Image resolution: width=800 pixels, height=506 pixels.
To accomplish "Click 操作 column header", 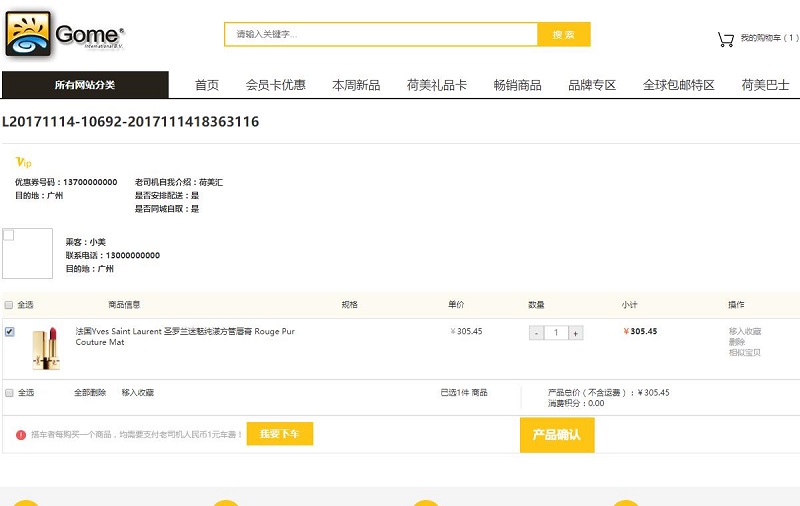I will [x=736, y=305].
